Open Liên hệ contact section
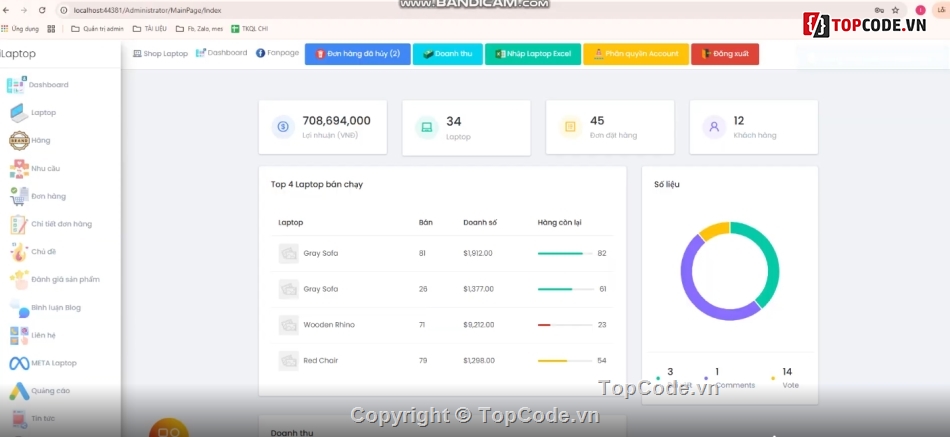 [33, 335]
